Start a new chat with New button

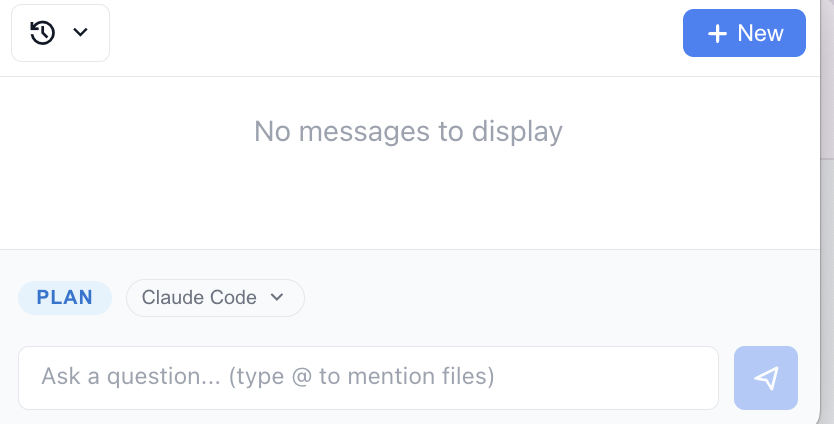744,33
